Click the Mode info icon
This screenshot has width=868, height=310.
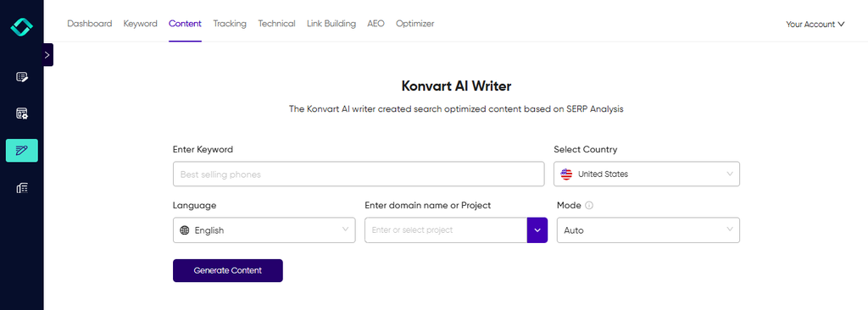point(589,205)
